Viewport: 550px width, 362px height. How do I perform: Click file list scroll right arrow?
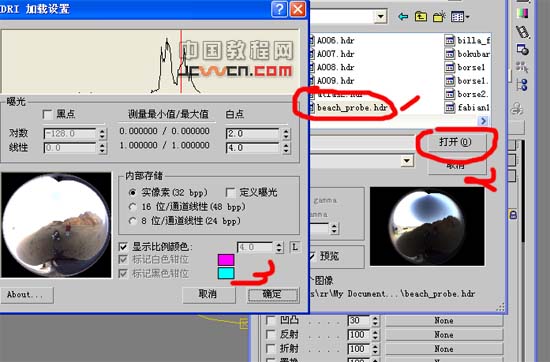tap(483, 121)
